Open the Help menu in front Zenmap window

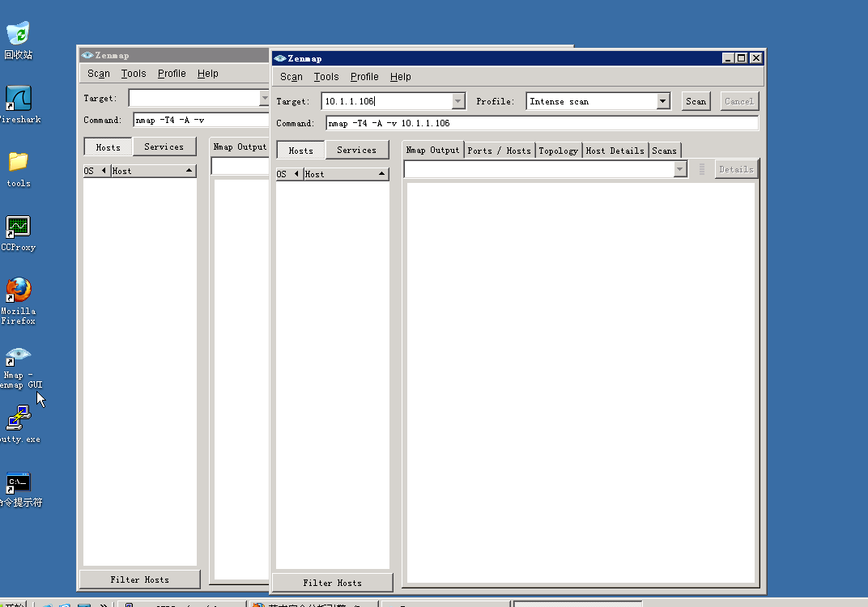(x=400, y=76)
